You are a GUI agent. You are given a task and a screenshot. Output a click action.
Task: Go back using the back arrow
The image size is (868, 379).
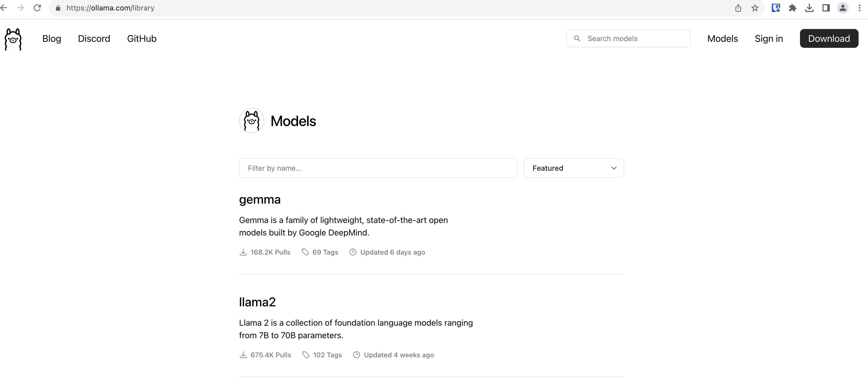[x=4, y=8]
